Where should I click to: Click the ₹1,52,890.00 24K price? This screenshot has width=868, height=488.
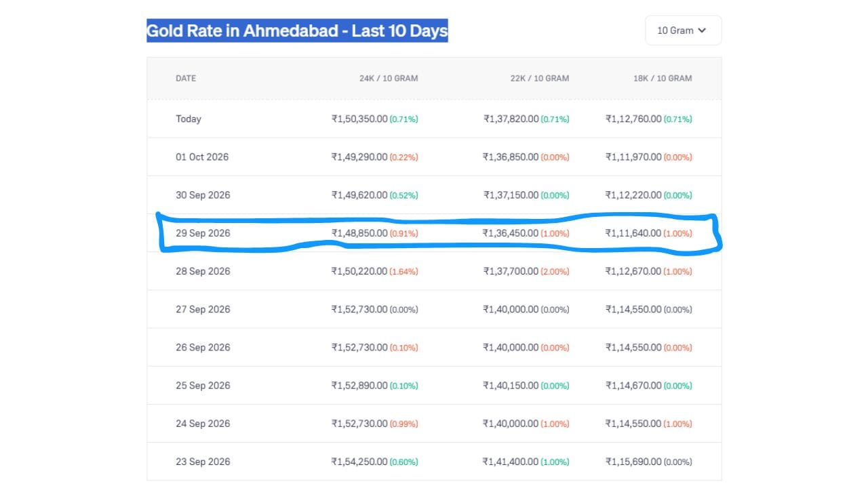359,386
